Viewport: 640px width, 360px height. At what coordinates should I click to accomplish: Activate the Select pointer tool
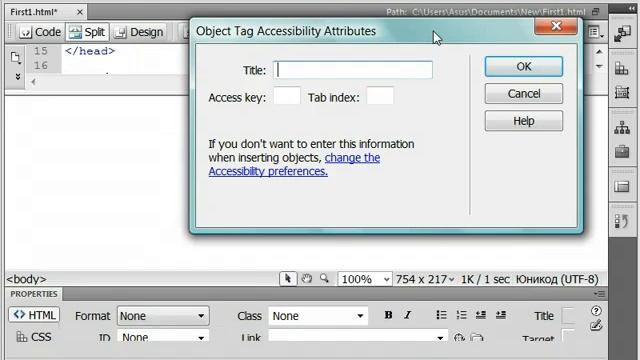[288, 279]
